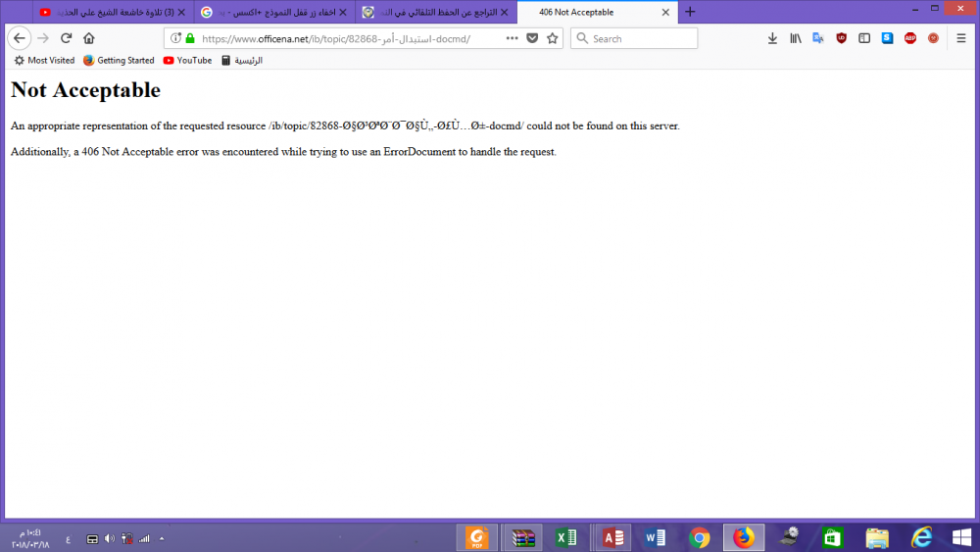
Task: Close the Google search tab
Action: [x=342, y=12]
